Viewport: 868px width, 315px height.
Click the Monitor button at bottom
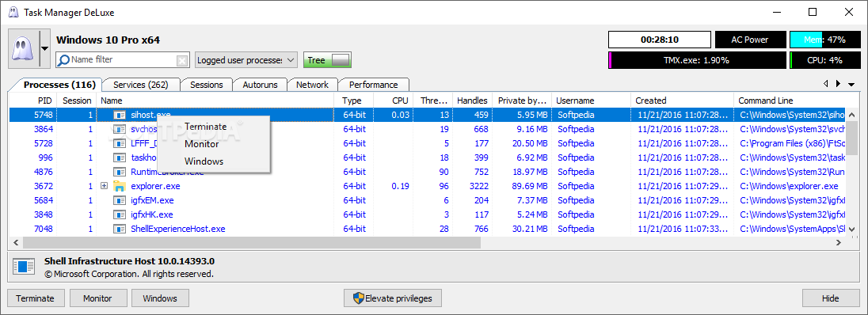tap(97, 298)
